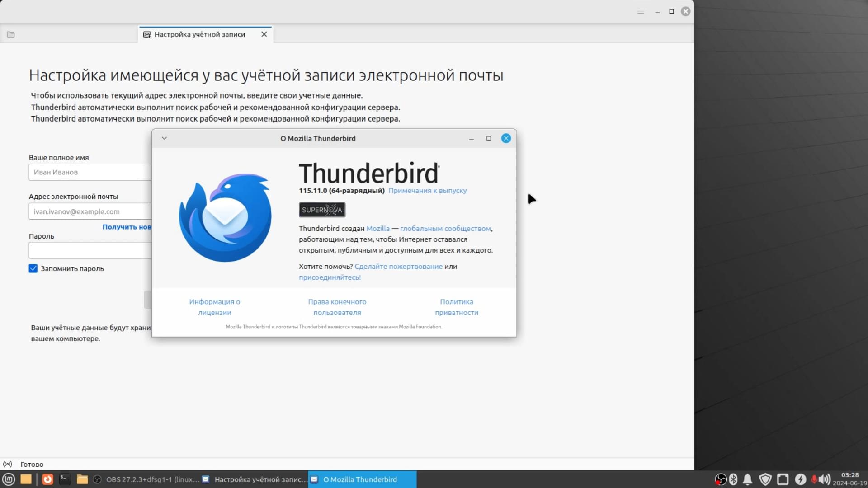This screenshot has width=868, height=488.
Task: Open the Сделайте пожертвование link
Action: click(398, 267)
